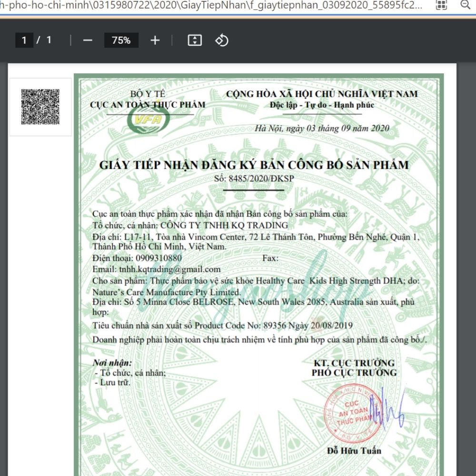Viewport: 476px width, 476px height.
Task: Click the fit to page icon
Action: [x=195, y=40]
